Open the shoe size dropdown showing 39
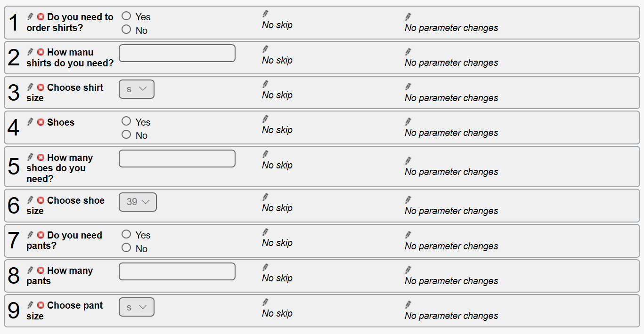Viewport: 644px width, 334px height. point(138,202)
